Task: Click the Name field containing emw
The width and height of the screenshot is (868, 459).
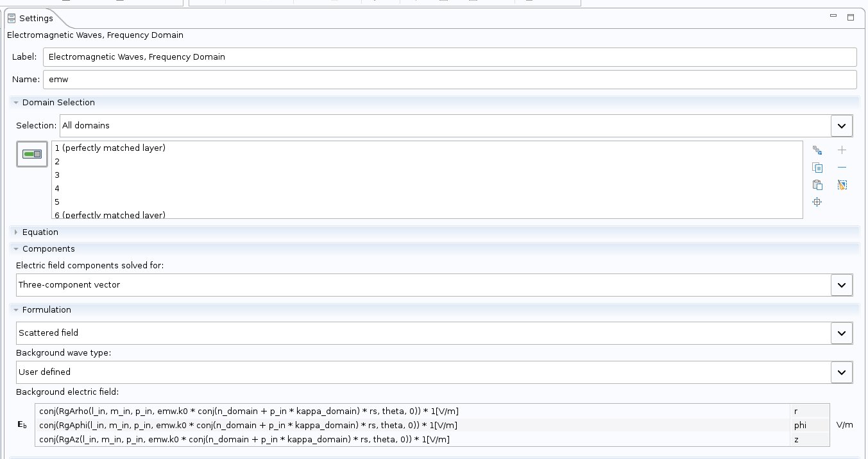Action: pyautogui.click(x=449, y=80)
